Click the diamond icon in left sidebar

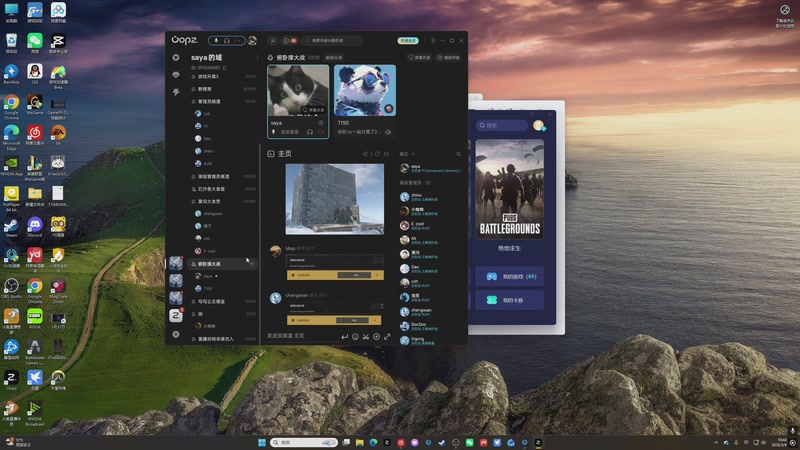(x=176, y=75)
